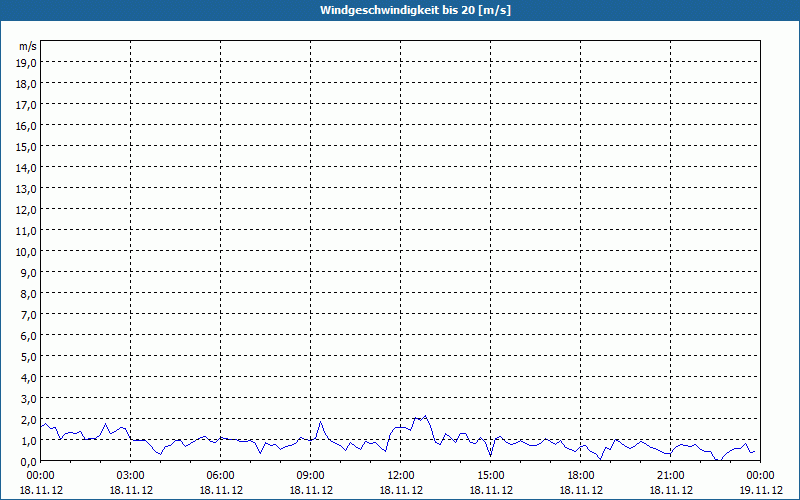This screenshot has height=500, width=800.
Task: Click the 03:00 time axis label
Action: 131,476
